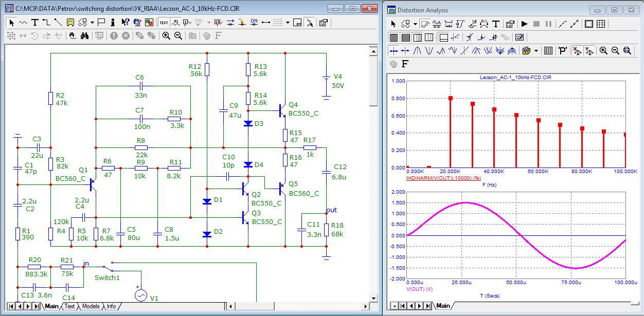Screen dimensions: 644x316
Task: Toggle grid text display button 'TEXT'
Action: [164, 23]
